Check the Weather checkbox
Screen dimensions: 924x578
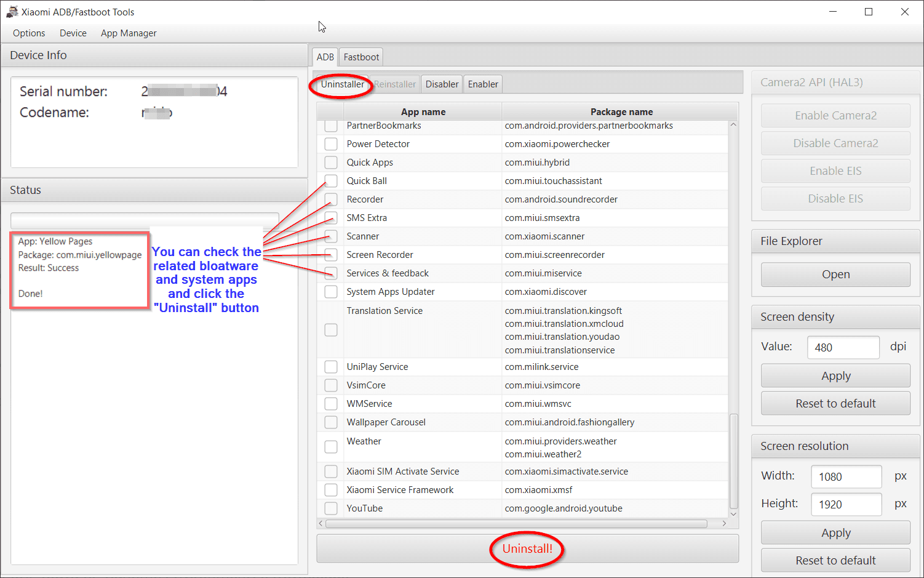[331, 447]
